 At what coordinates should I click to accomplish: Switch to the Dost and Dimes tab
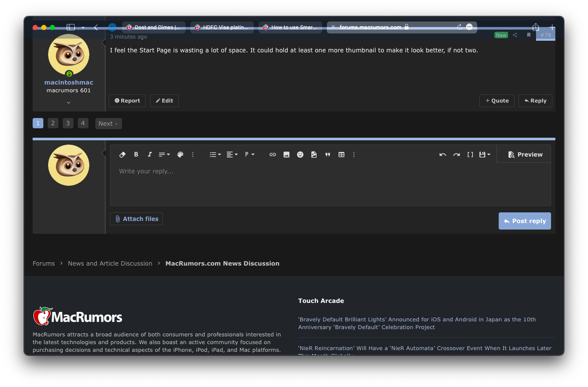point(154,27)
